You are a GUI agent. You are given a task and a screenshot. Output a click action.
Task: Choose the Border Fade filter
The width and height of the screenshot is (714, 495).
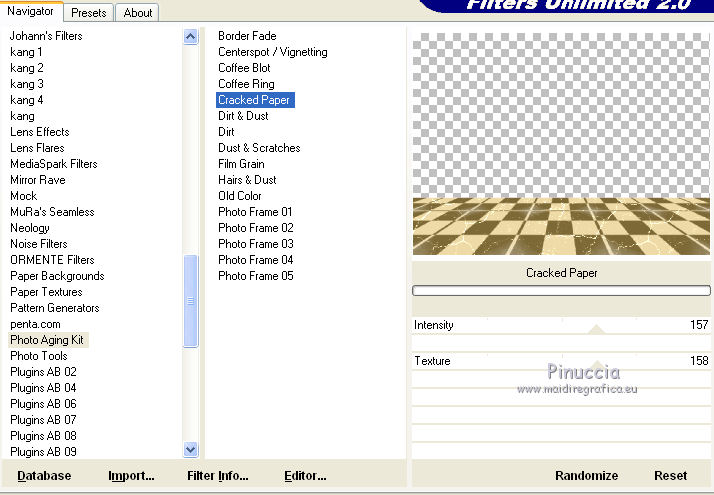tap(247, 36)
